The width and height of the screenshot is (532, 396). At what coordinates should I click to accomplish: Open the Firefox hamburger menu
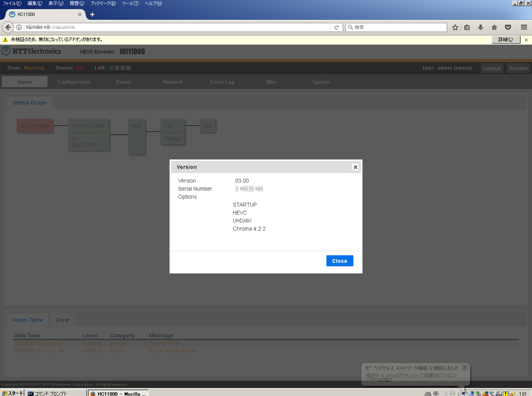[524, 27]
